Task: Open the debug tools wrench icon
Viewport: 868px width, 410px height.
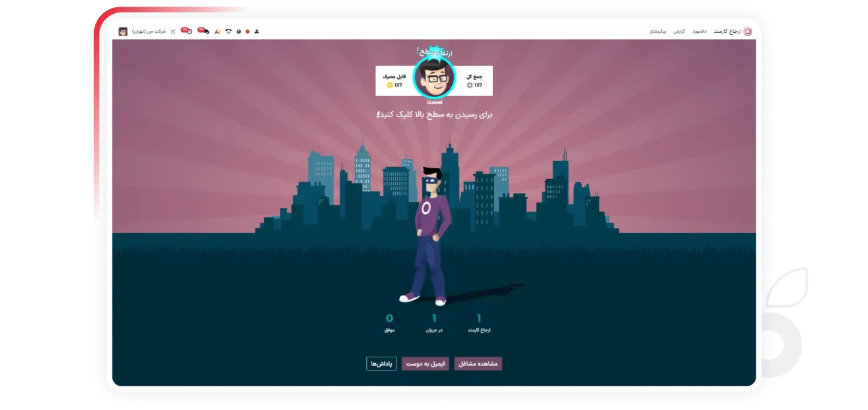Action: 173,32
